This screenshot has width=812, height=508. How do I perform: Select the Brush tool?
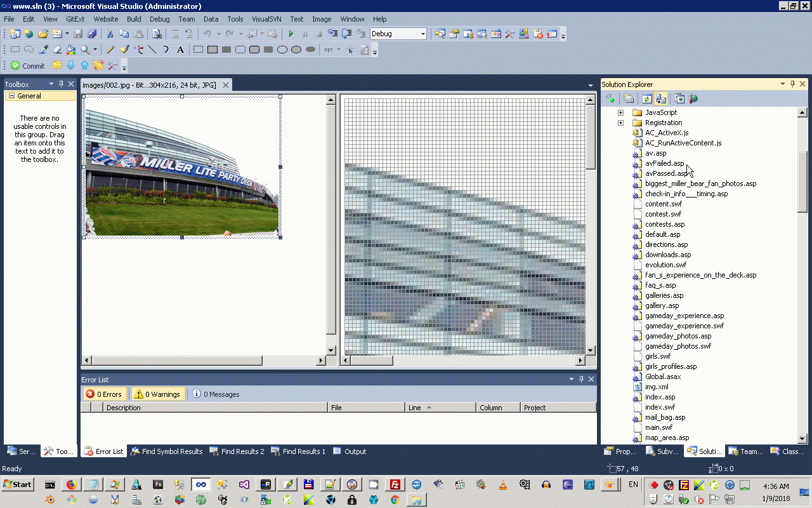(x=124, y=50)
